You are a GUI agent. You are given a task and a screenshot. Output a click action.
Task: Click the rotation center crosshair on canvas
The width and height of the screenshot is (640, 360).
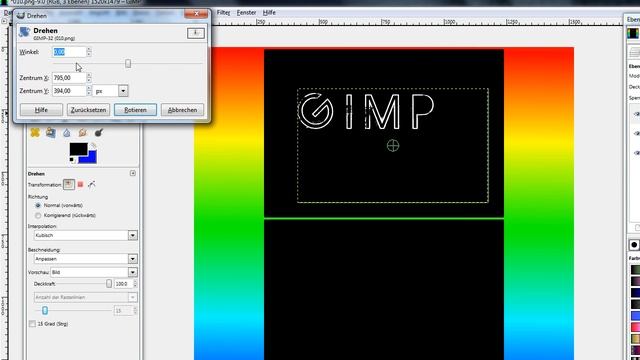coord(393,145)
